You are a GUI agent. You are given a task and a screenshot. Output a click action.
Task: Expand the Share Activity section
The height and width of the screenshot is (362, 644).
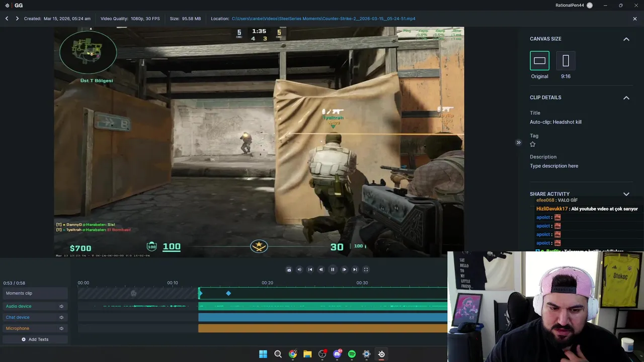click(x=626, y=194)
